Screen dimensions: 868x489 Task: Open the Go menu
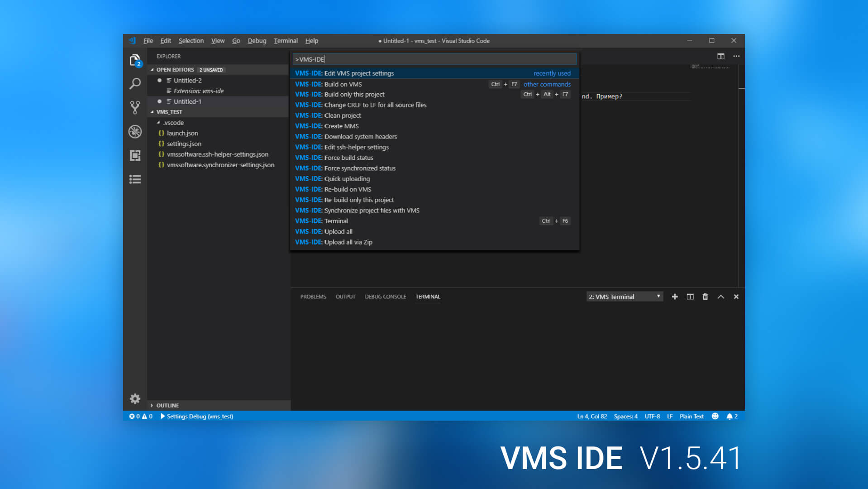point(236,40)
